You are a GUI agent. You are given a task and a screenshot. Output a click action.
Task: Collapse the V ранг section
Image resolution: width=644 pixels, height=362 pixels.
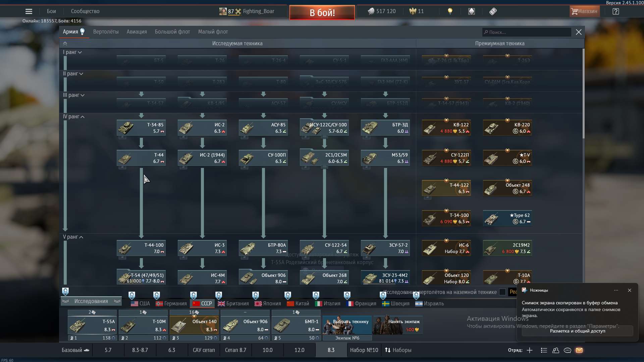(73, 237)
